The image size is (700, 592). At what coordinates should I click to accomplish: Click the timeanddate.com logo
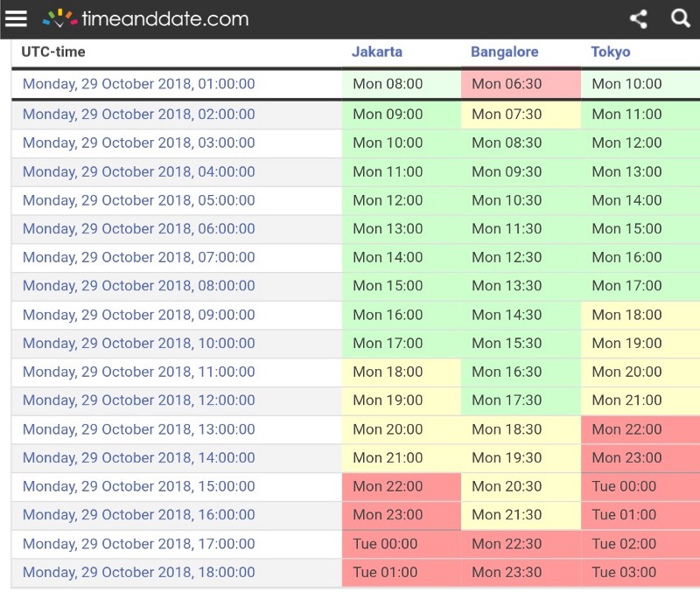tap(146, 18)
